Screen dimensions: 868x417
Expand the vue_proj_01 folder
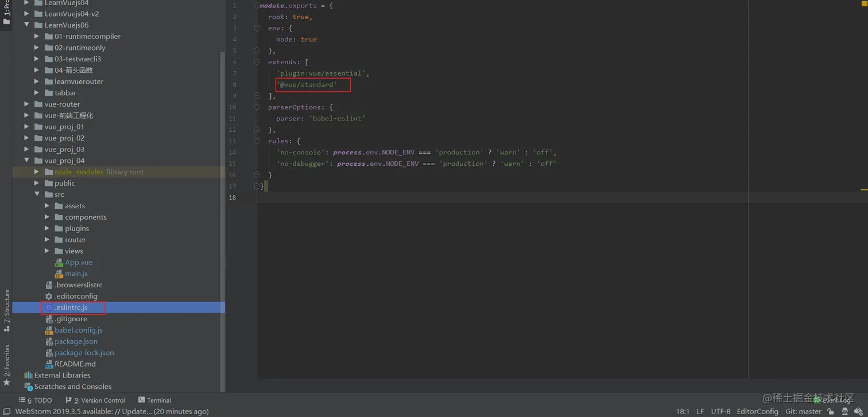pyautogui.click(x=27, y=127)
